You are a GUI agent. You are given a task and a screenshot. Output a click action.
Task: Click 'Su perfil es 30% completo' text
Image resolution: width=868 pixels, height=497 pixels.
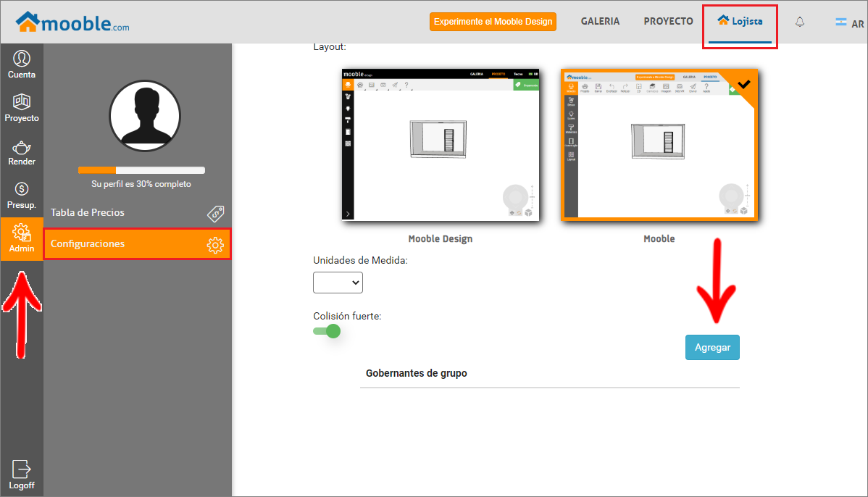coord(141,184)
